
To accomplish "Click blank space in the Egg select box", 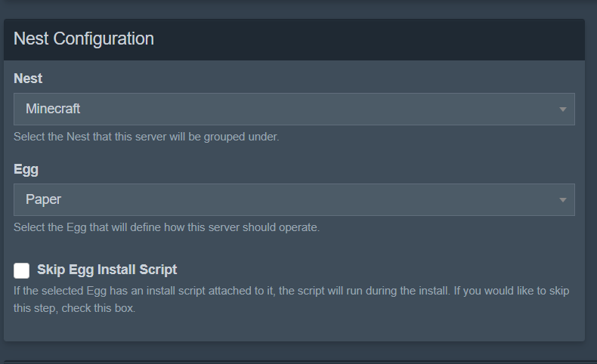I will (340, 199).
